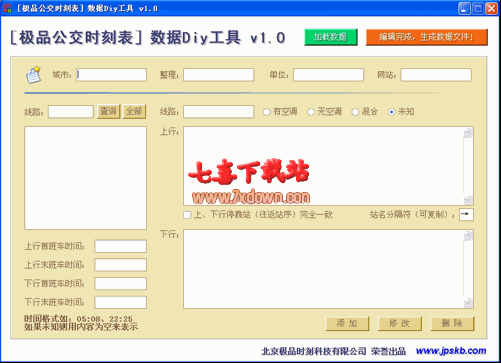Click the 站名分隔符 arrow field
This screenshot has width=501, height=363.
tap(466, 214)
